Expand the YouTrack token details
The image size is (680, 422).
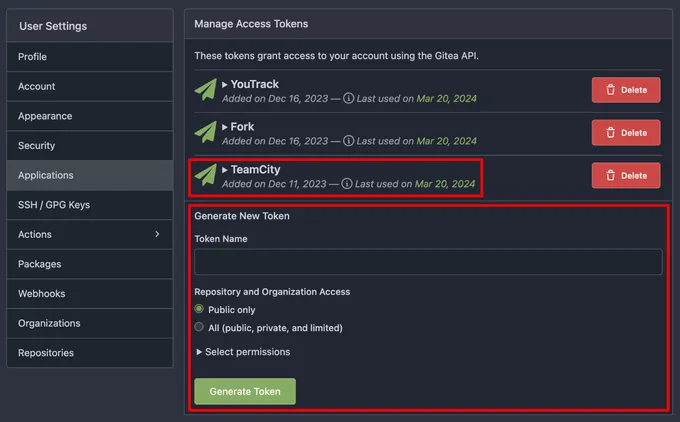(x=225, y=84)
